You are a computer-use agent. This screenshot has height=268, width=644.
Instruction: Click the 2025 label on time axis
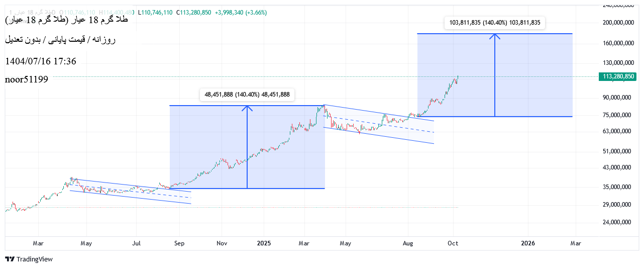(264, 243)
